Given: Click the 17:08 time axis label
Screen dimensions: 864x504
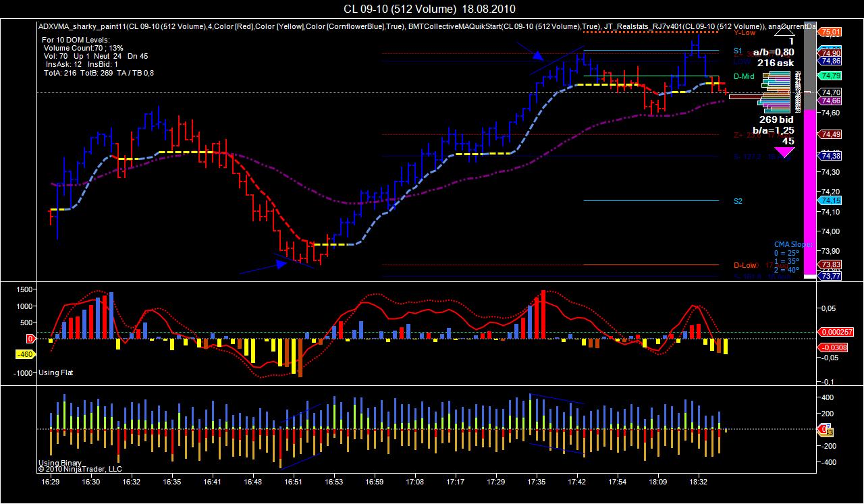Looking at the screenshot, I should [x=415, y=482].
